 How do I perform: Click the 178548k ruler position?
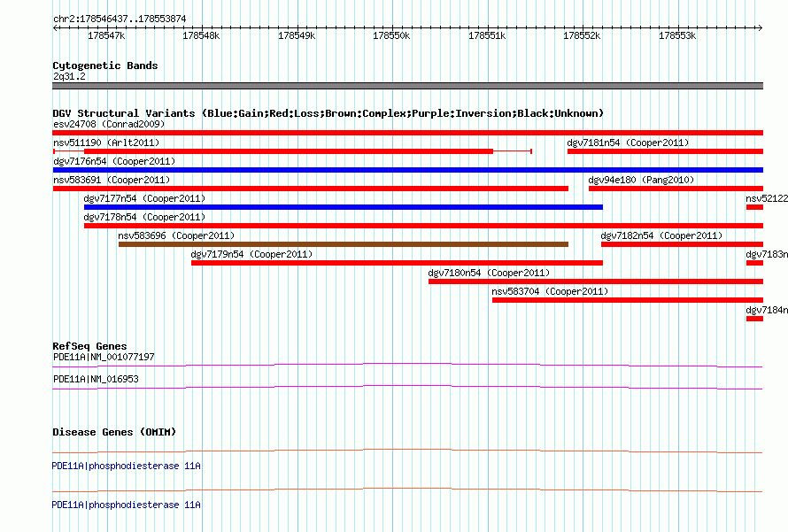click(x=201, y=35)
